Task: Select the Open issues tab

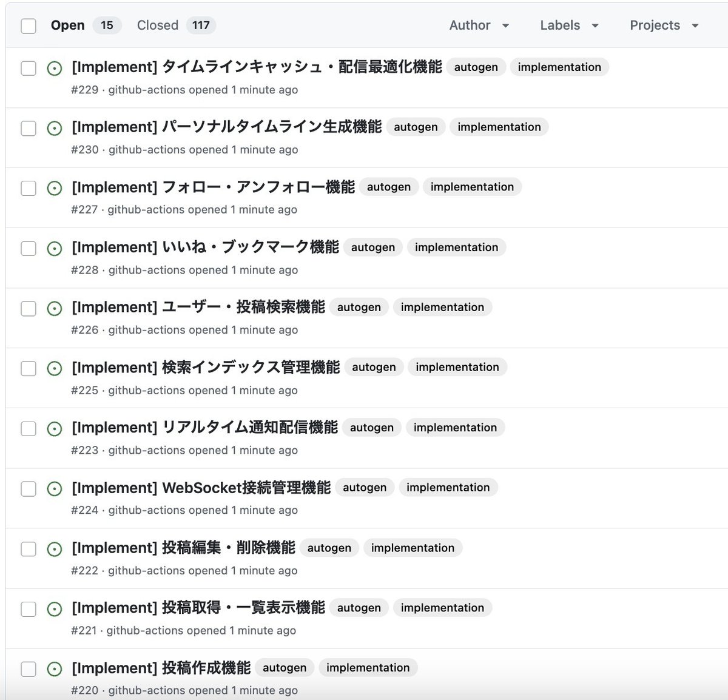Action: click(68, 25)
